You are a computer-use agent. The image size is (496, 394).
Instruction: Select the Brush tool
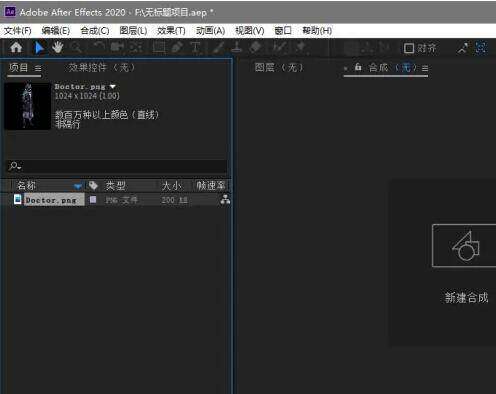(218, 47)
